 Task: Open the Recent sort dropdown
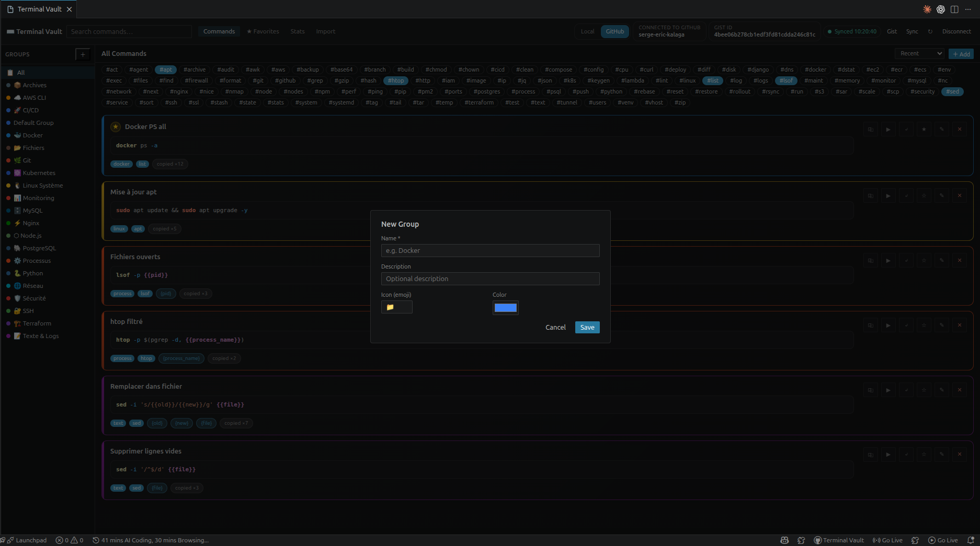(919, 53)
